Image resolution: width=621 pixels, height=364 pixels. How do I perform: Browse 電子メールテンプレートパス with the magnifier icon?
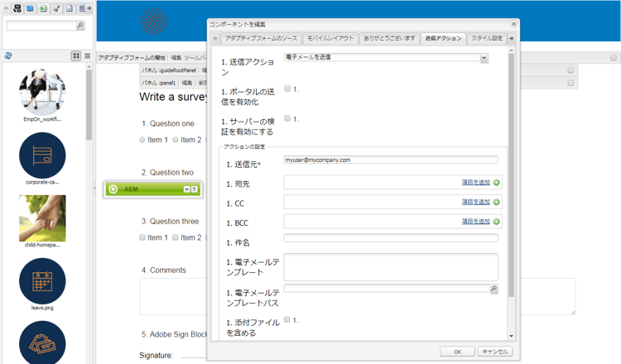click(x=493, y=289)
